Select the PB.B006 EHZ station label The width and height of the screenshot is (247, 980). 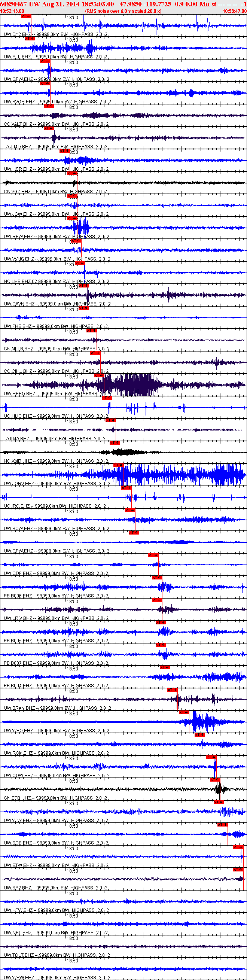tap(18, 596)
